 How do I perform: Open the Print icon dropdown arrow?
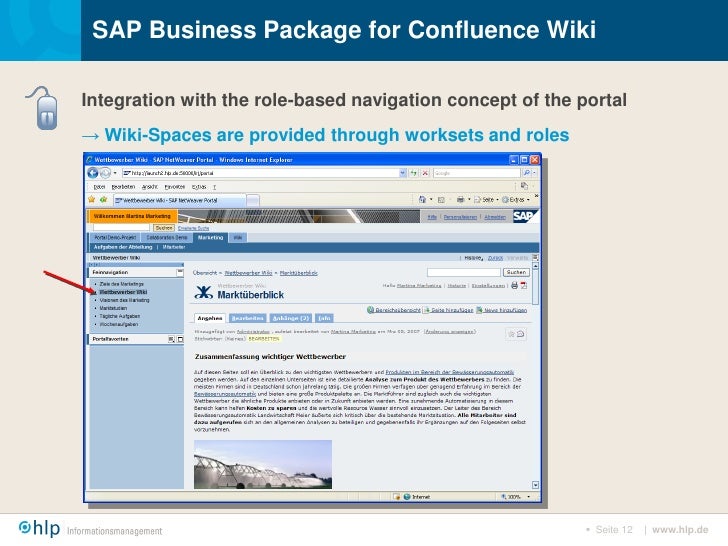pyautogui.click(x=469, y=200)
